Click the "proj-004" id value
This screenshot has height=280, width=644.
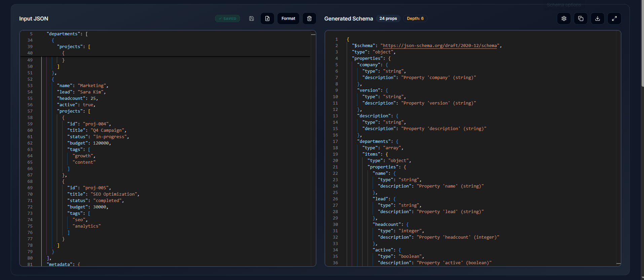pyautogui.click(x=96, y=124)
